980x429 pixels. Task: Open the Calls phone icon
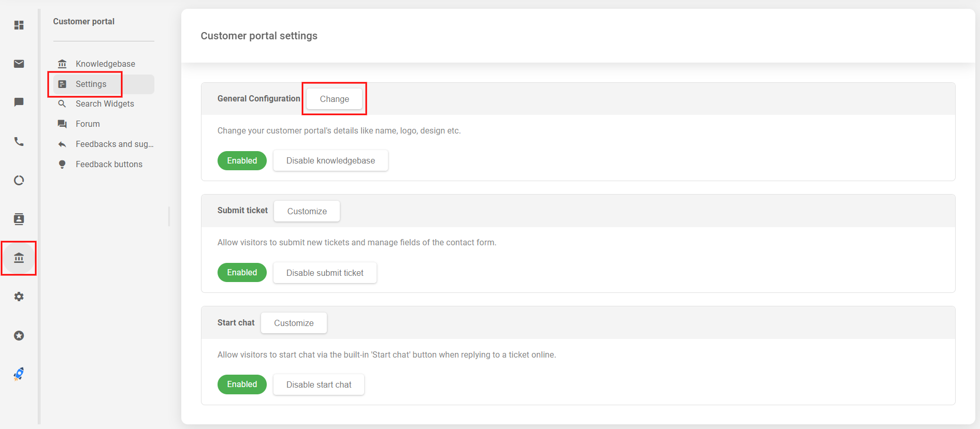[19, 141]
